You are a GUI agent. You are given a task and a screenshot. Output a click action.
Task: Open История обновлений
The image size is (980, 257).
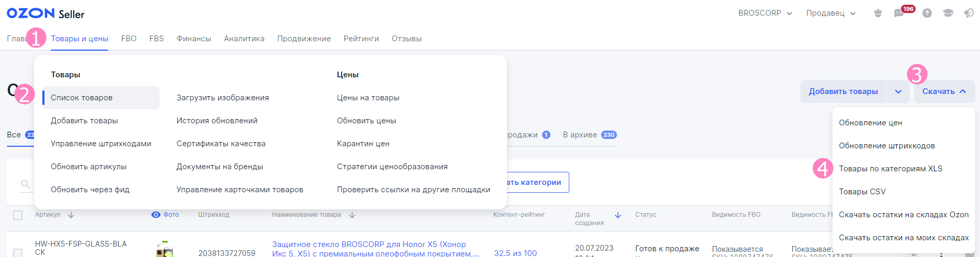pyautogui.click(x=217, y=121)
